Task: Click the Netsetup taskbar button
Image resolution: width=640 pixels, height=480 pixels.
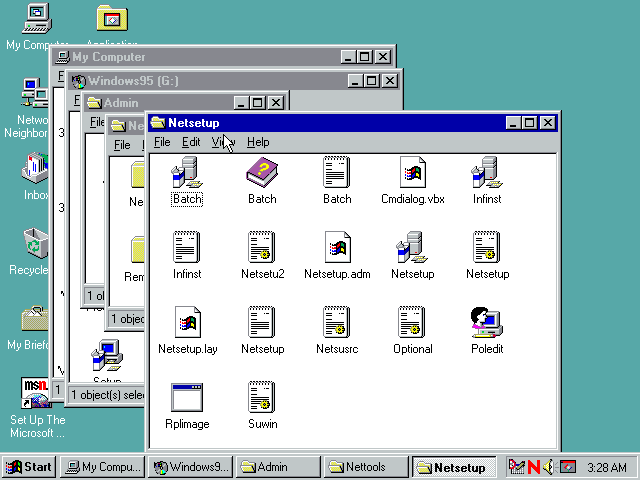Action: point(454,467)
